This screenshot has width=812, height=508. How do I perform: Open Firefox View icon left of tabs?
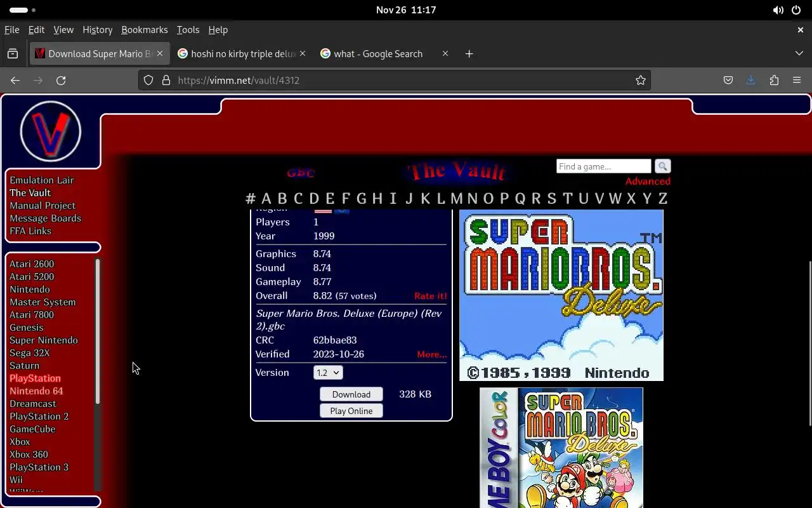point(13,54)
